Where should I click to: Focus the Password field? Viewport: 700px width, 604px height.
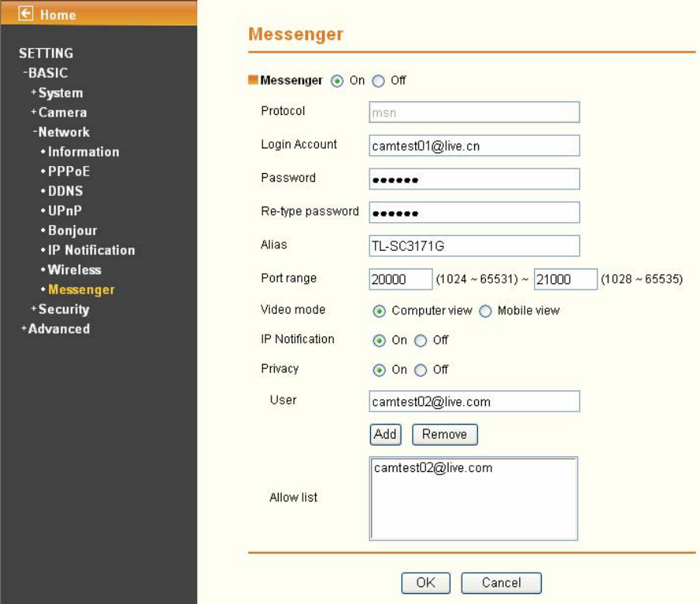tap(474, 179)
